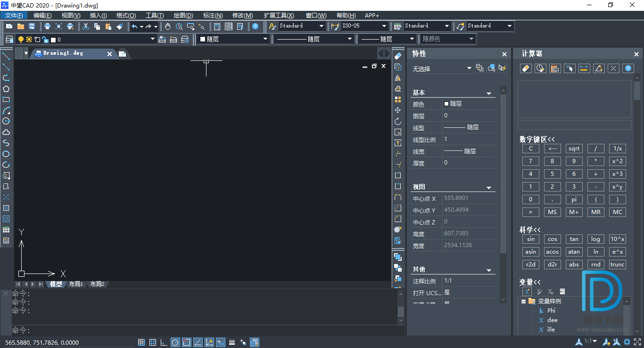Click the layer 0 color swatch

click(x=53, y=40)
